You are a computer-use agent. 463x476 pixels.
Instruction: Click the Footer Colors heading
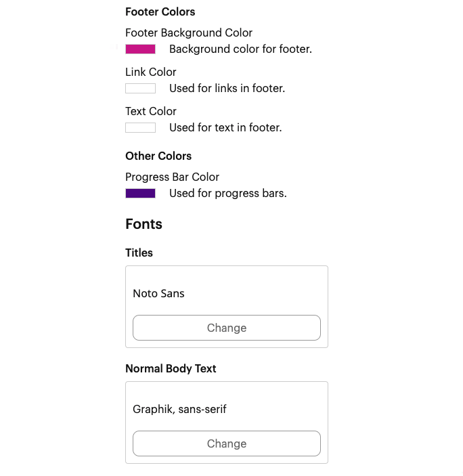click(160, 12)
